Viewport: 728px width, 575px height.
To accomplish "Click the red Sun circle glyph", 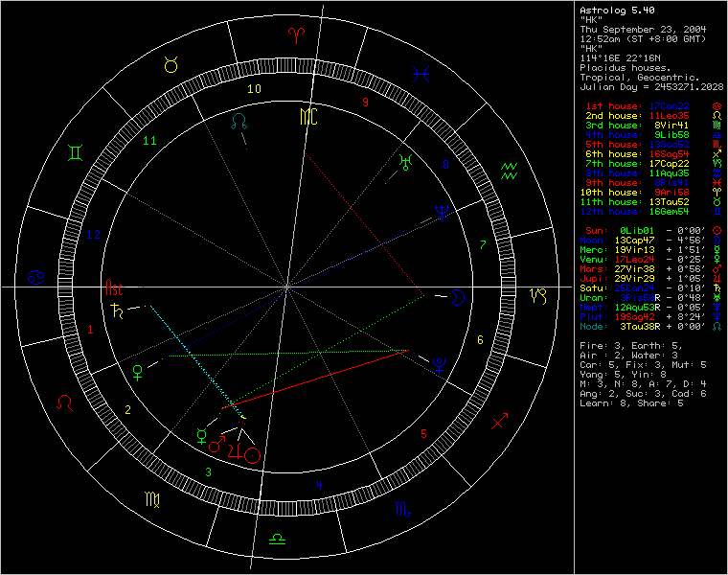I will [252, 455].
